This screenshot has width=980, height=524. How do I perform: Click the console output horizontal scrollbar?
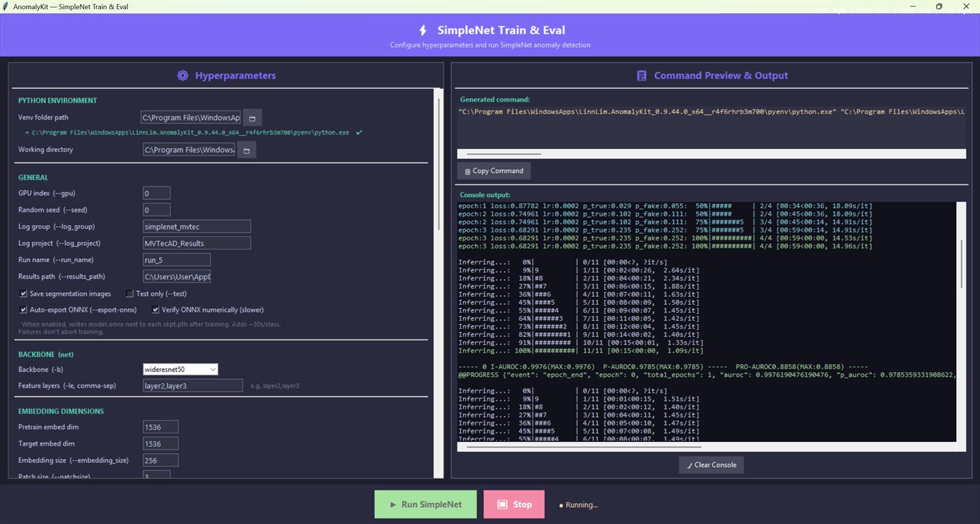(x=584, y=446)
